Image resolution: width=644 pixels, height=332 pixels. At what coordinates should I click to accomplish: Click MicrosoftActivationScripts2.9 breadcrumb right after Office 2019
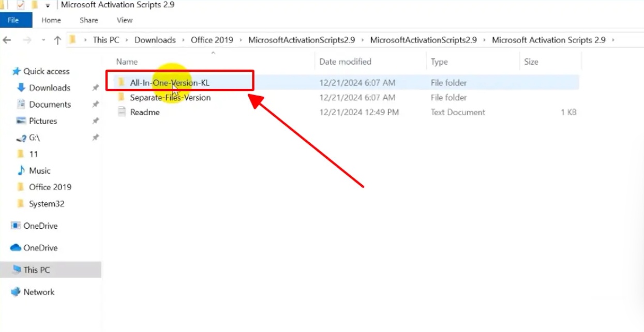point(302,40)
